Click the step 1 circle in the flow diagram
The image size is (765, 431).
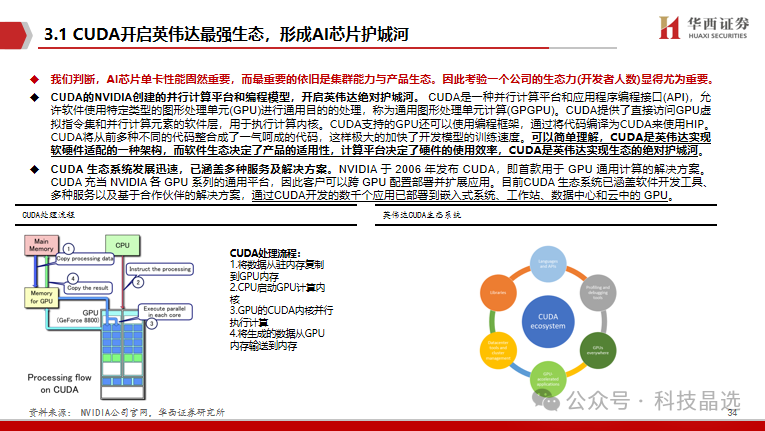69,249
